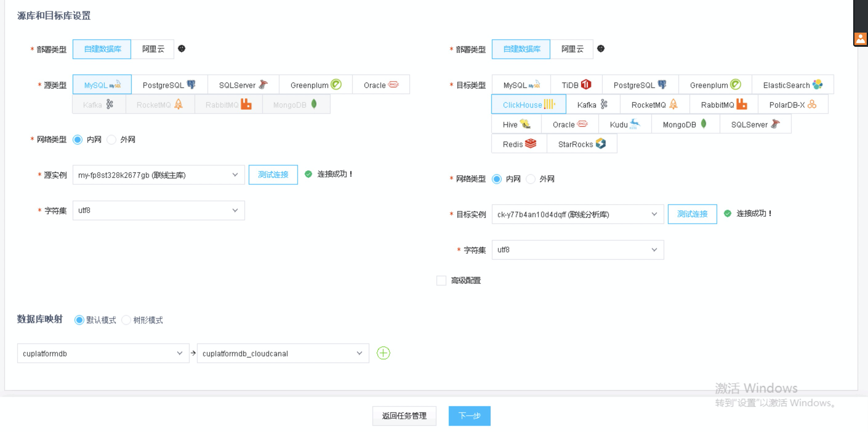Expand the target 字符集 utf8 dropdown
Viewport: 868px width, 432px height.
577,250
